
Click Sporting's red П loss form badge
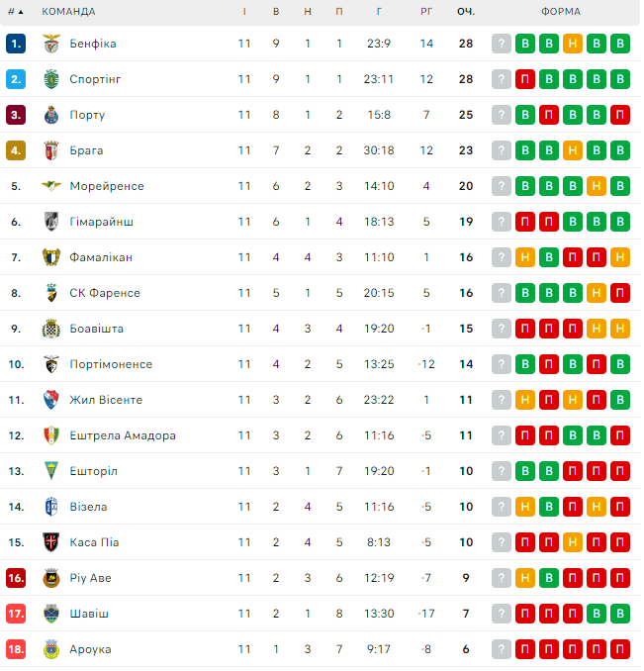coord(525,79)
